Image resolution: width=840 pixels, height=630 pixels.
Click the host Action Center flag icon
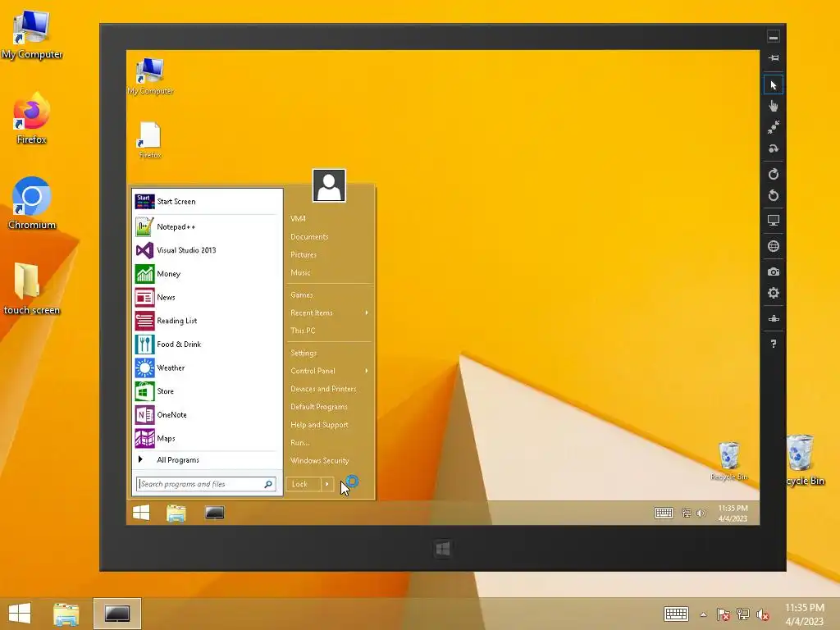pos(724,614)
